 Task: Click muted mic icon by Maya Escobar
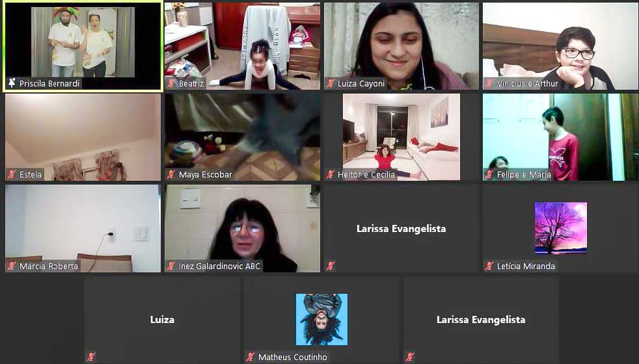(x=171, y=175)
